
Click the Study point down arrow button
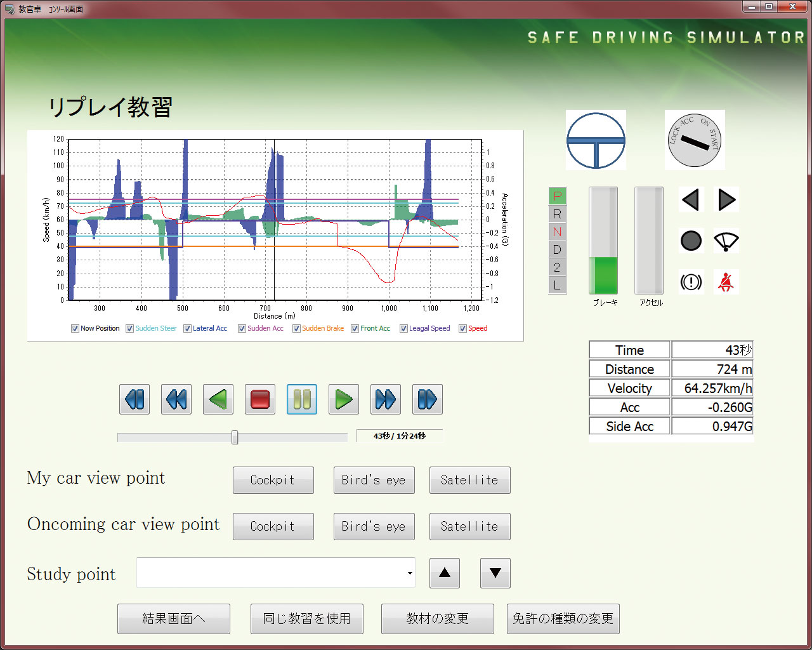pyautogui.click(x=495, y=573)
